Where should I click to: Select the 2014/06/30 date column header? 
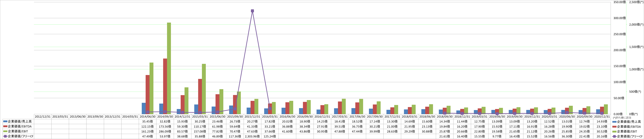(147, 117)
